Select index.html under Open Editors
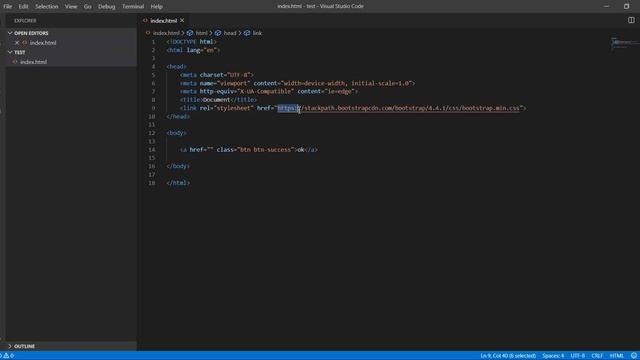 (x=43, y=42)
